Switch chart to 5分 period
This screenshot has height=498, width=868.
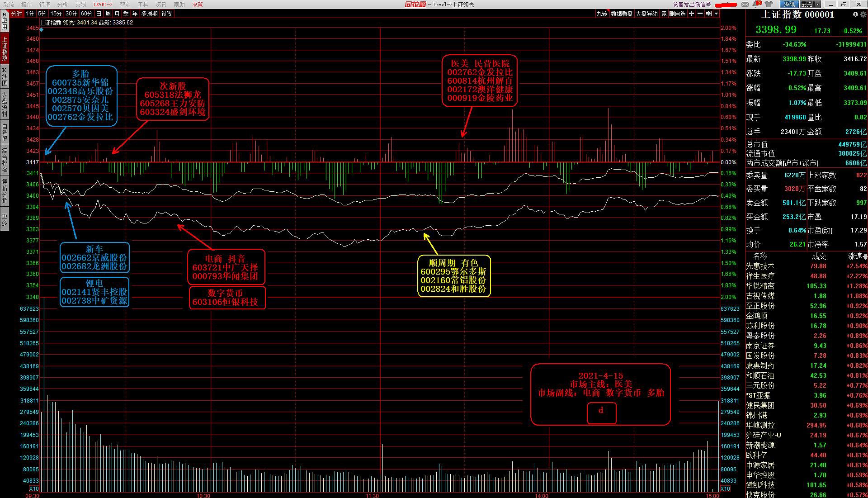[42, 14]
